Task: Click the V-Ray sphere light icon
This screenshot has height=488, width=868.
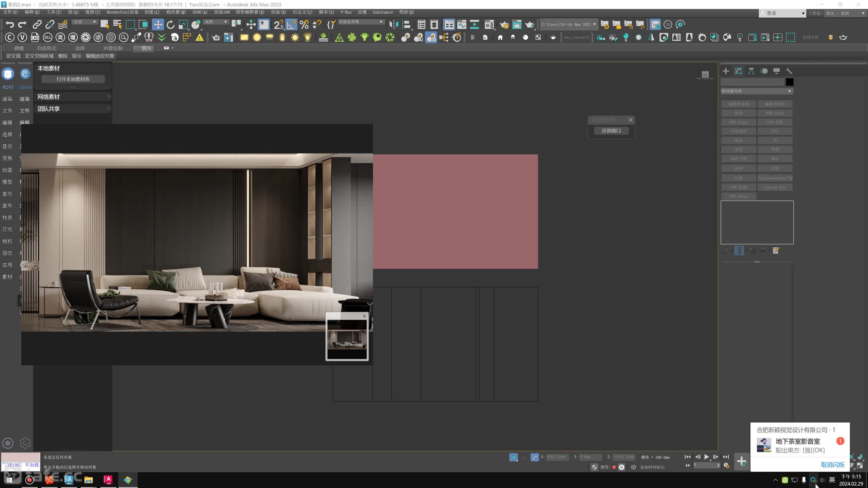Action: point(257,37)
